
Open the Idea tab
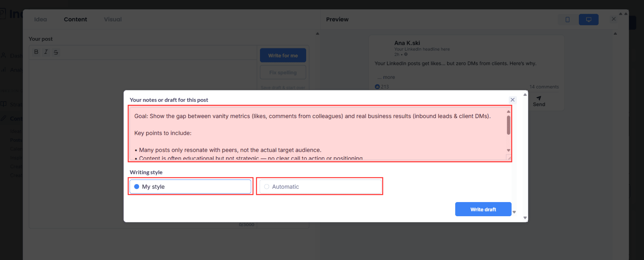click(40, 20)
